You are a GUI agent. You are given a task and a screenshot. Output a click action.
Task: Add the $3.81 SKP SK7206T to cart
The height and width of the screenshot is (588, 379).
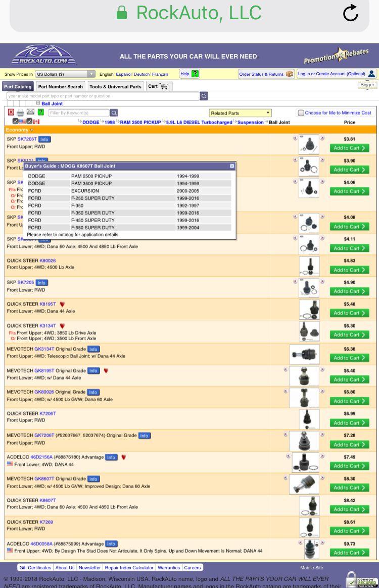pos(349,148)
